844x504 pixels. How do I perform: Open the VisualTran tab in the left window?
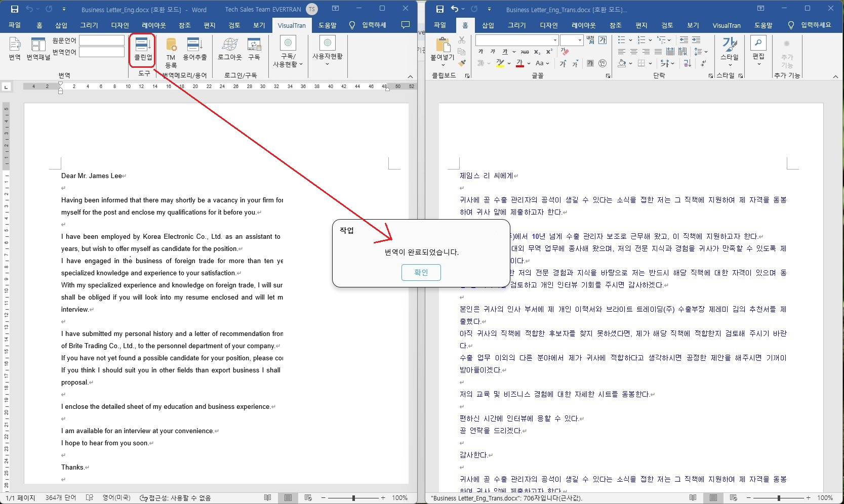tap(292, 25)
